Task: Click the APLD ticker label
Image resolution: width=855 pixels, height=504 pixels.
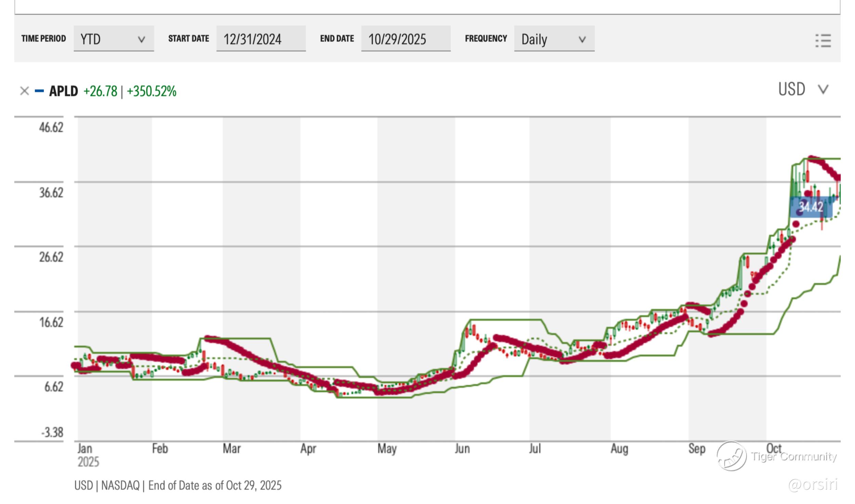Action: tap(64, 91)
